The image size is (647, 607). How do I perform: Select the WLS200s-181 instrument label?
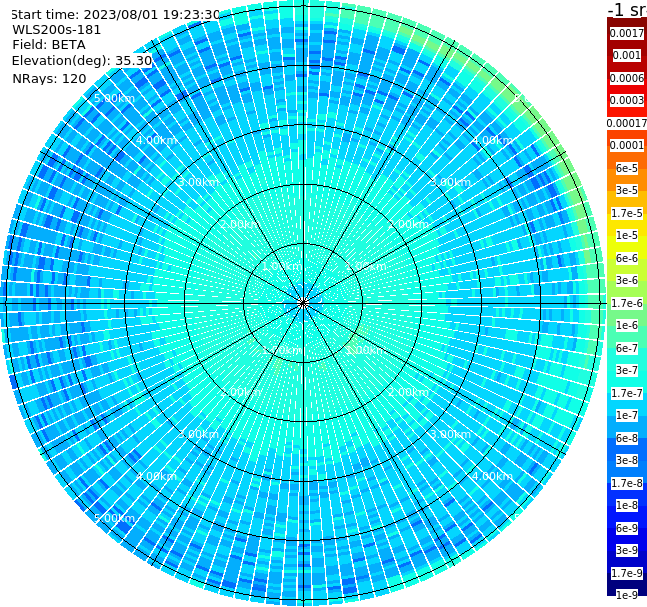57,30
